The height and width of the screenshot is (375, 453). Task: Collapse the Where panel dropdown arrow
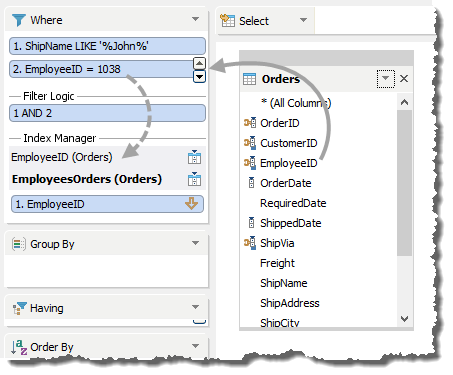pos(196,19)
